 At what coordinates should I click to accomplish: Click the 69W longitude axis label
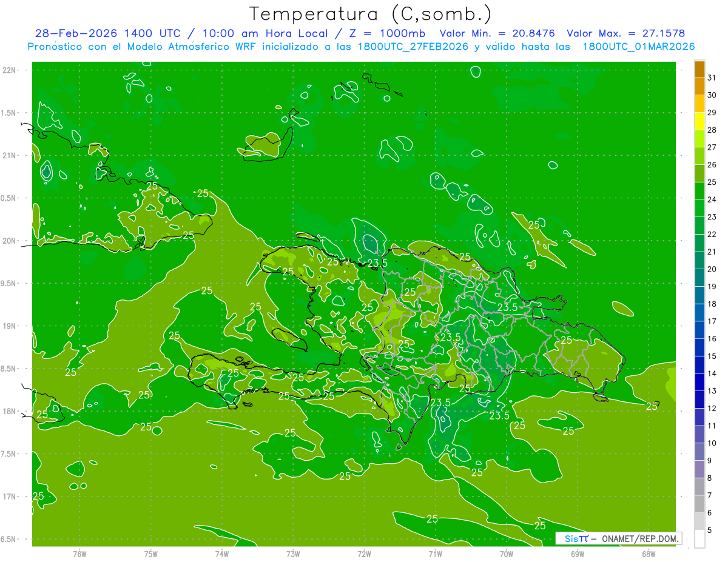(578, 554)
